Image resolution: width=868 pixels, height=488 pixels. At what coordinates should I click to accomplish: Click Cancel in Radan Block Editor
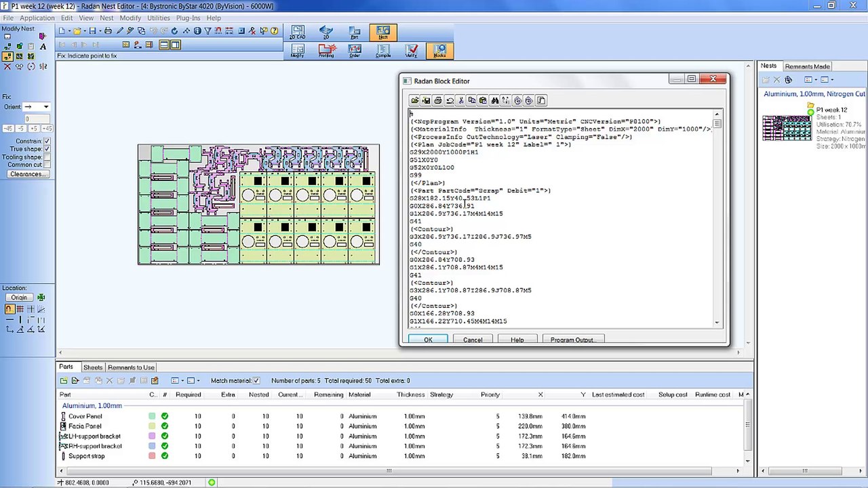tap(473, 340)
